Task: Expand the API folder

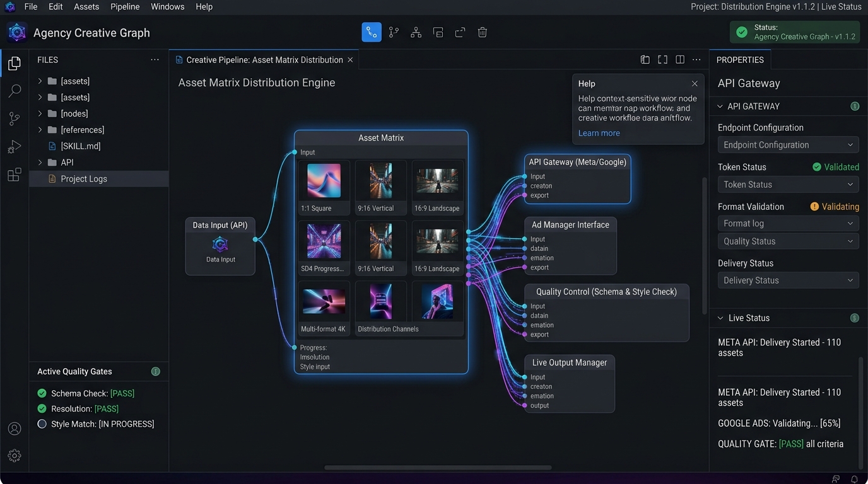Action: click(40, 163)
